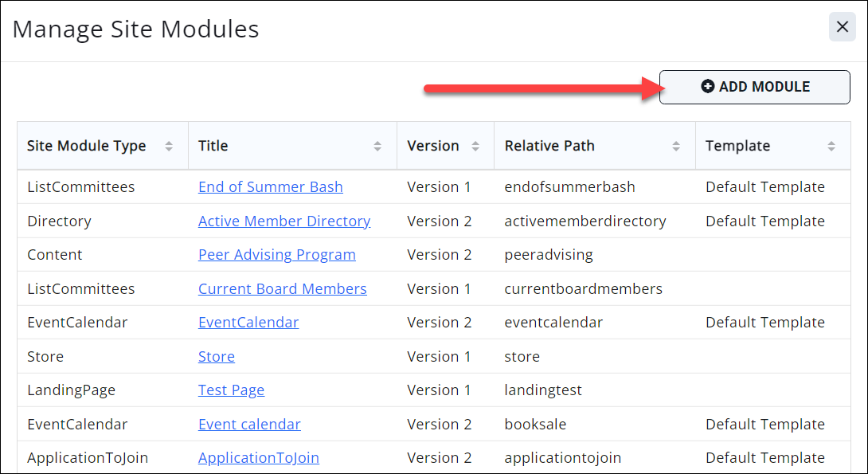Toggle sort on the Version column icon

pos(475,146)
